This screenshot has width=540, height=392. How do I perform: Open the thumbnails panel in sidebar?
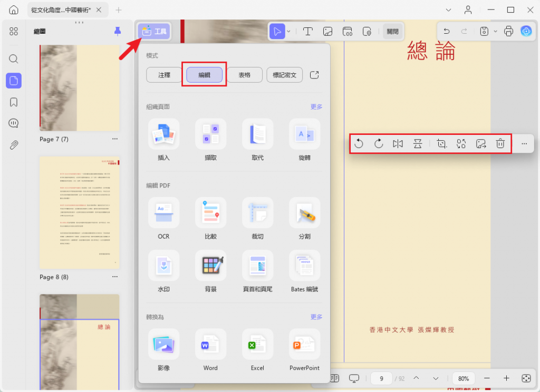click(13, 81)
